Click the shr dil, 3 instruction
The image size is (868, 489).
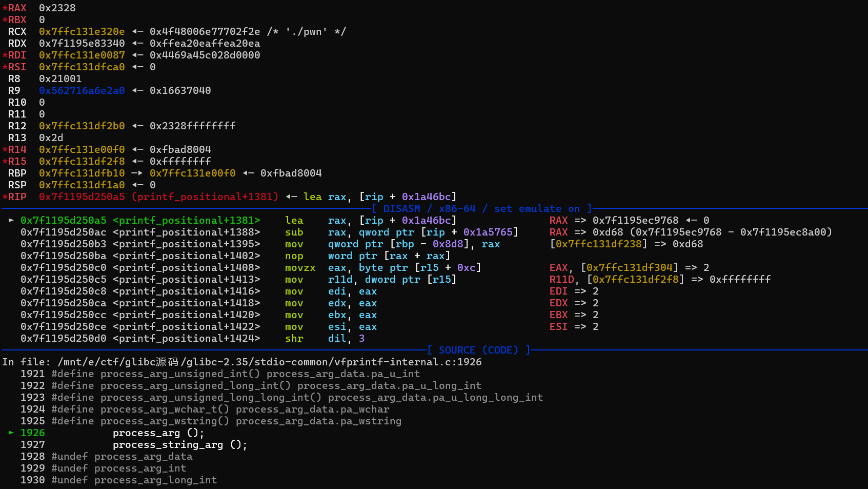[325, 339]
